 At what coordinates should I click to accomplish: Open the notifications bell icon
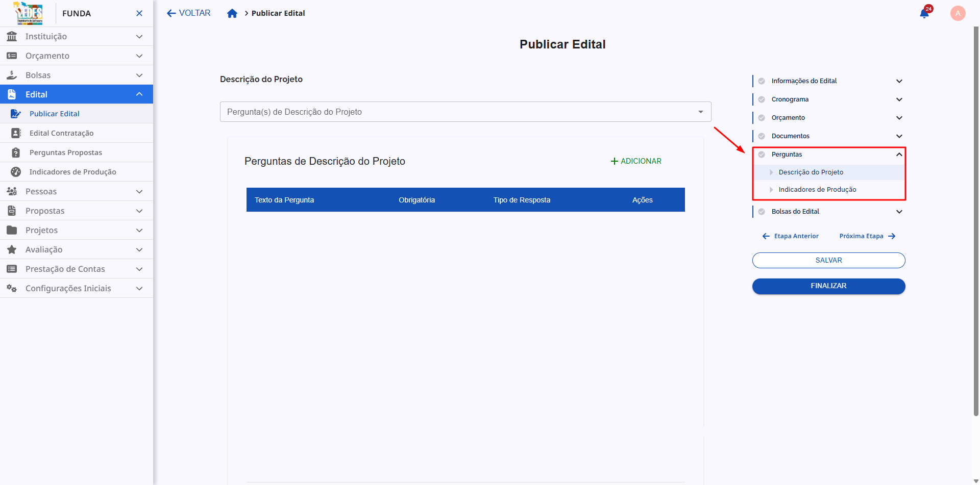click(x=924, y=14)
